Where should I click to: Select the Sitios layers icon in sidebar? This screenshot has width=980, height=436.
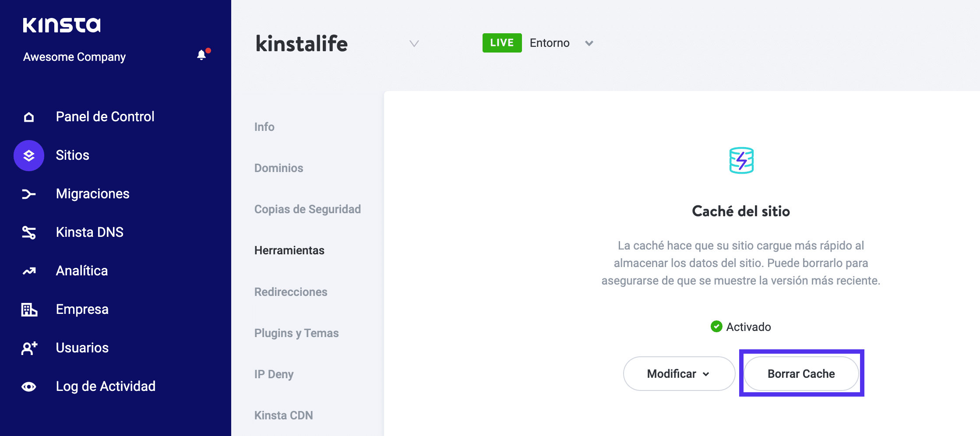[x=28, y=155]
